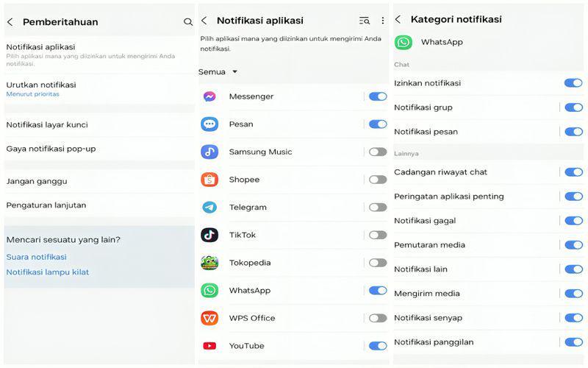
Task: Turn off WhatsApp notifications in the app list
Action: pyautogui.click(x=378, y=291)
